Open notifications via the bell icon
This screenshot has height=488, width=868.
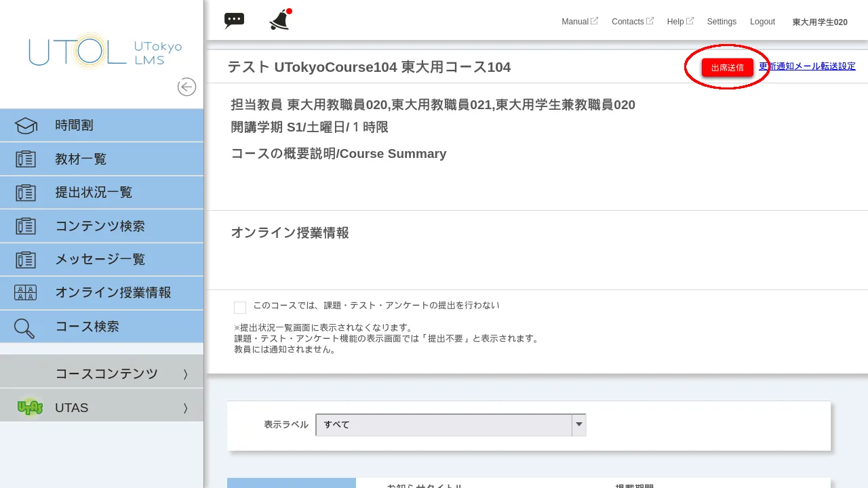pyautogui.click(x=278, y=20)
